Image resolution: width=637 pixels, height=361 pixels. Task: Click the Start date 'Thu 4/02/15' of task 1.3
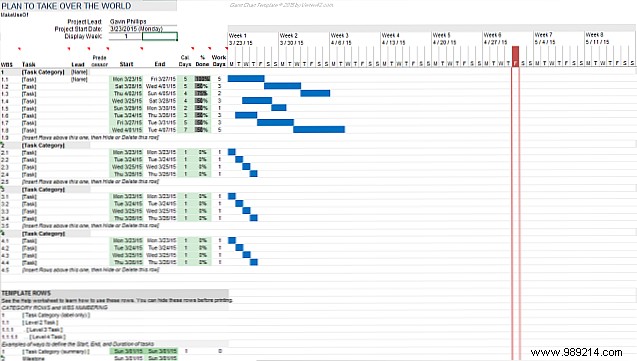(128, 94)
